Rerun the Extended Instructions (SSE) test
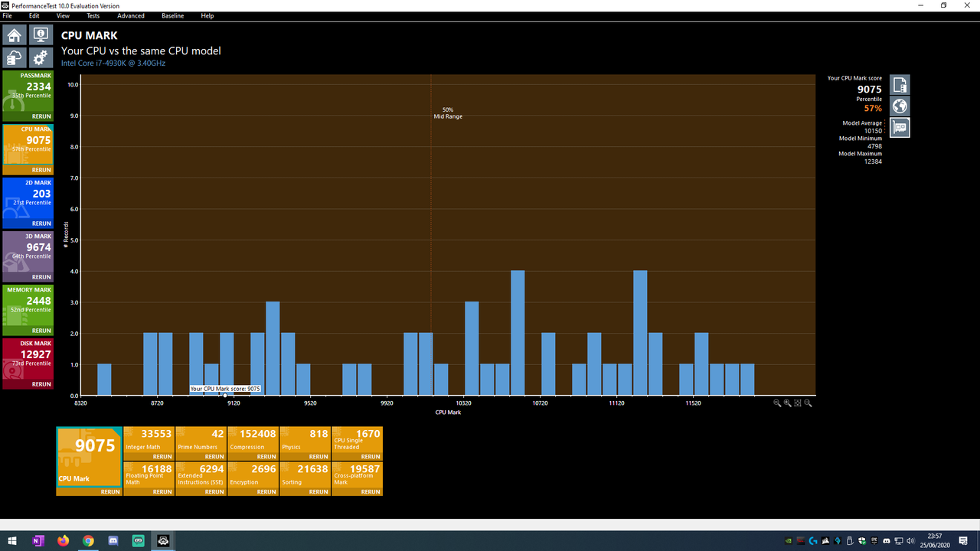 click(214, 492)
